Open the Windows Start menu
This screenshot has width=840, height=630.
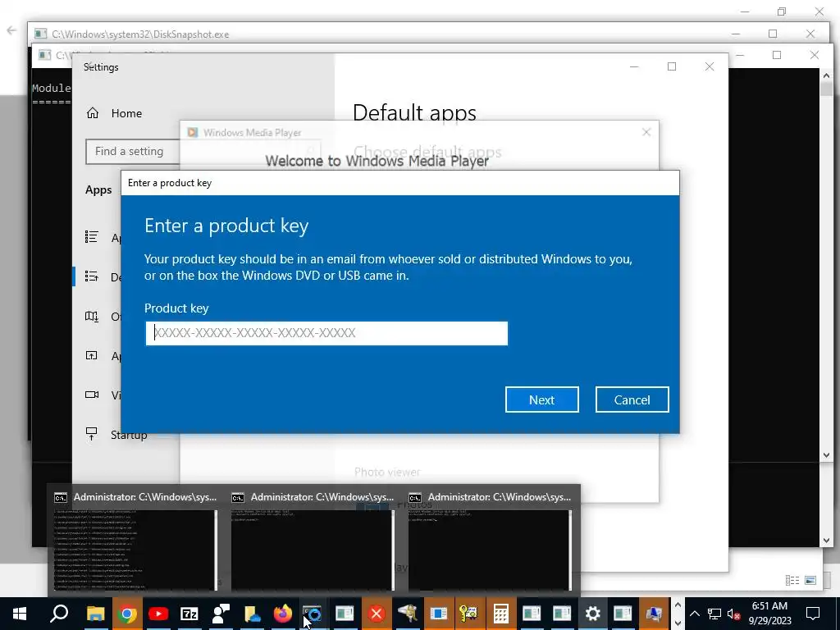point(20,614)
